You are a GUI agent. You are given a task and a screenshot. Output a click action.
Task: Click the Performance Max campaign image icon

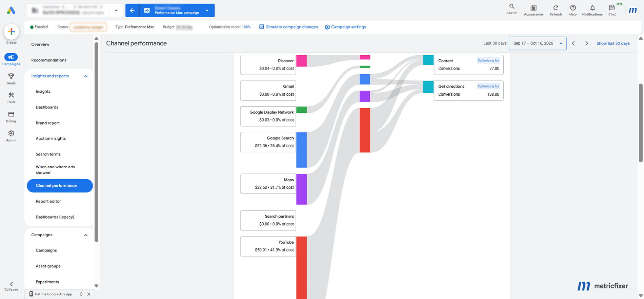pos(147,11)
